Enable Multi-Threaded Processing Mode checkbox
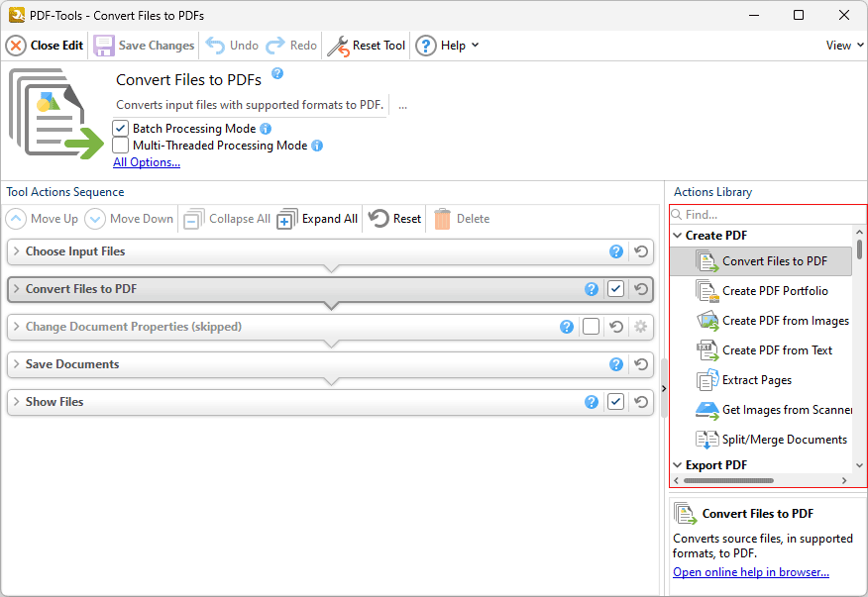The image size is (868, 597). pyautogui.click(x=120, y=145)
